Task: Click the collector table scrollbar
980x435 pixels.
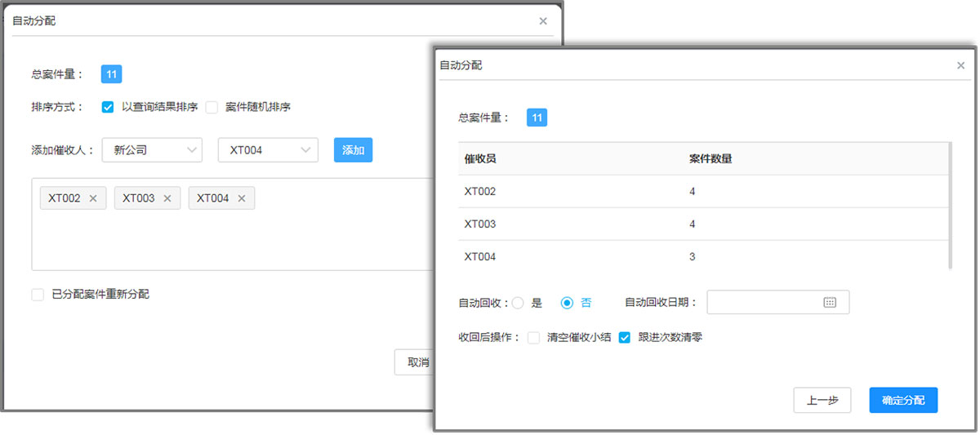Action: click(950, 206)
